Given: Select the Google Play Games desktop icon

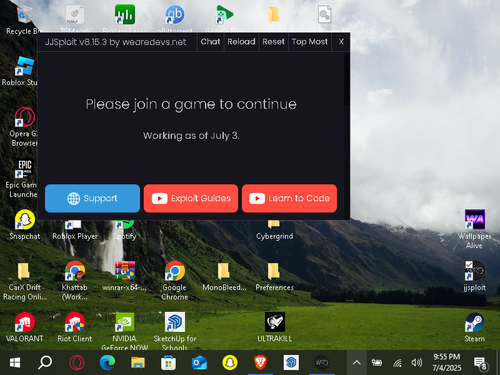Looking at the screenshot, I should click(x=224, y=15).
